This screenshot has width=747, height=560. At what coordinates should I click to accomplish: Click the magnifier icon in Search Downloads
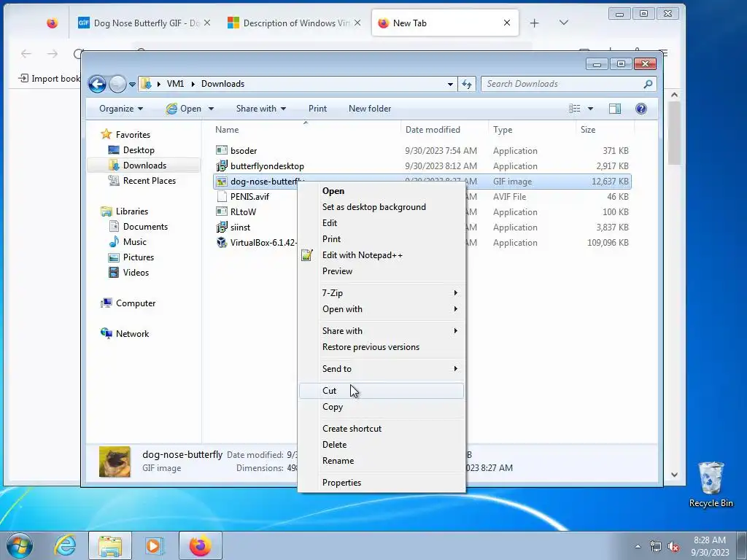648,84
